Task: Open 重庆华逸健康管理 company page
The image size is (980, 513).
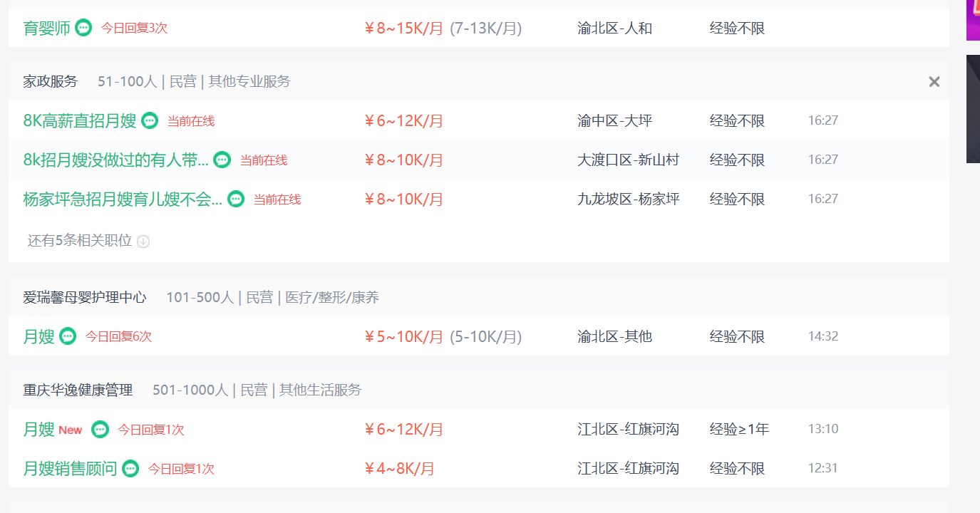Action: pyautogui.click(x=78, y=390)
